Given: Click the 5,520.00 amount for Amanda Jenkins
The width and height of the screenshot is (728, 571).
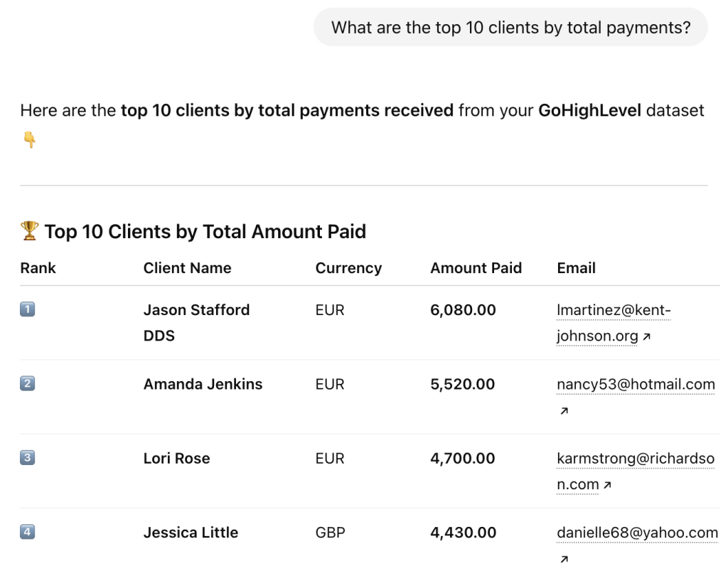Looking at the screenshot, I should coord(462,384).
